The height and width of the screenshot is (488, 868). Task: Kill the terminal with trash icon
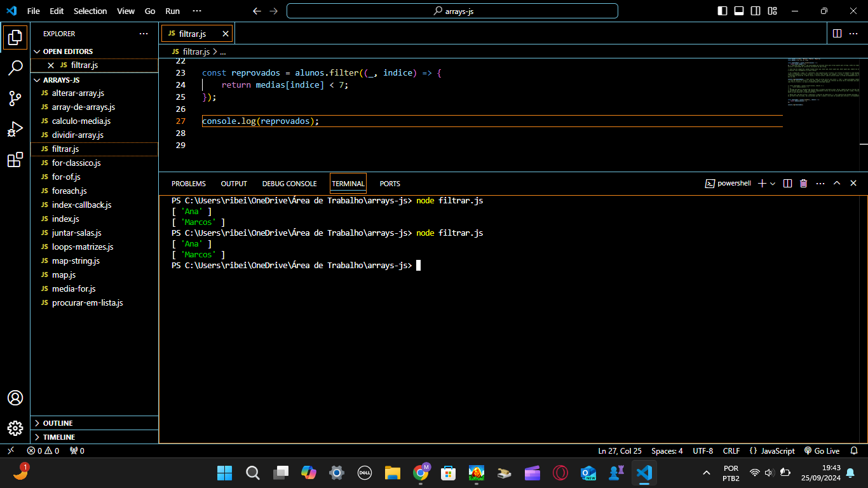coord(803,183)
